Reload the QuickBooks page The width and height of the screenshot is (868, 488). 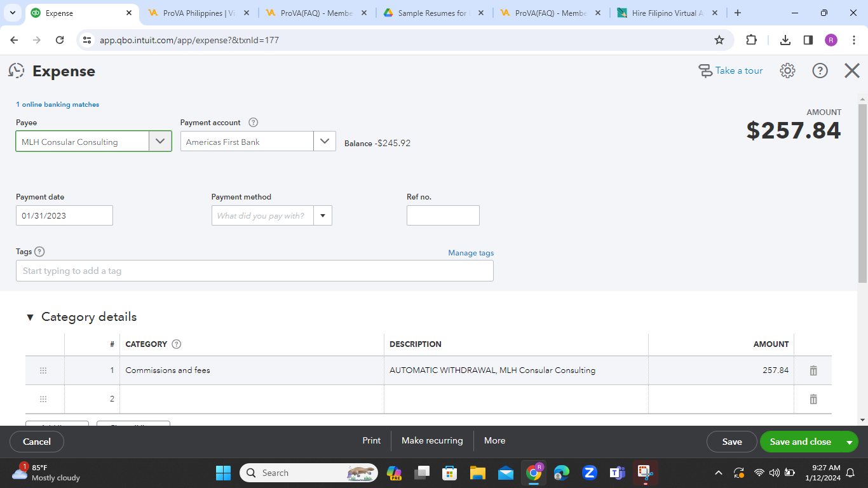coord(60,40)
